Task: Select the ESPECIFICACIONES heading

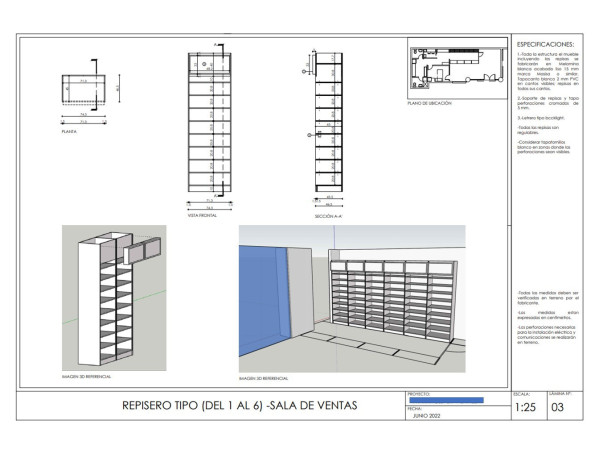Action: click(545, 44)
